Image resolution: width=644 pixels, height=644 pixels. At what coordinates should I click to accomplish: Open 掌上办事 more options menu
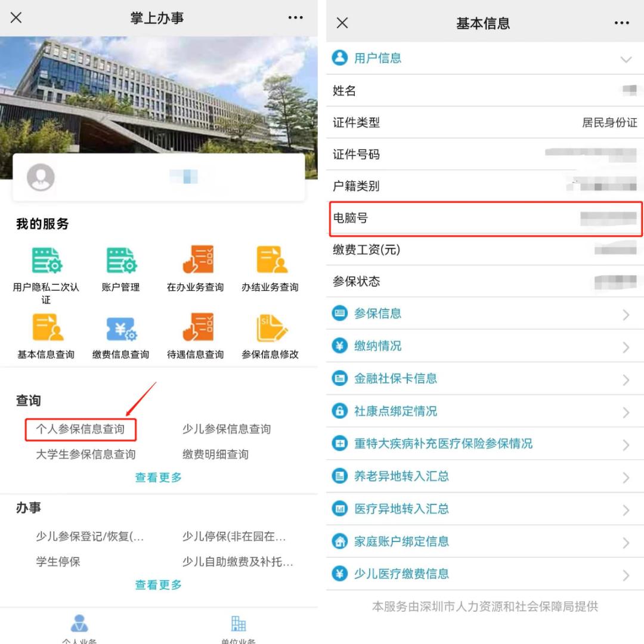coord(295,18)
